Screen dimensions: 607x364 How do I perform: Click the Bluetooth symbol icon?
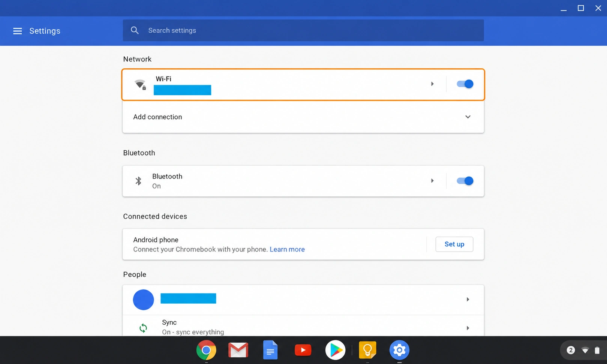pyautogui.click(x=138, y=181)
